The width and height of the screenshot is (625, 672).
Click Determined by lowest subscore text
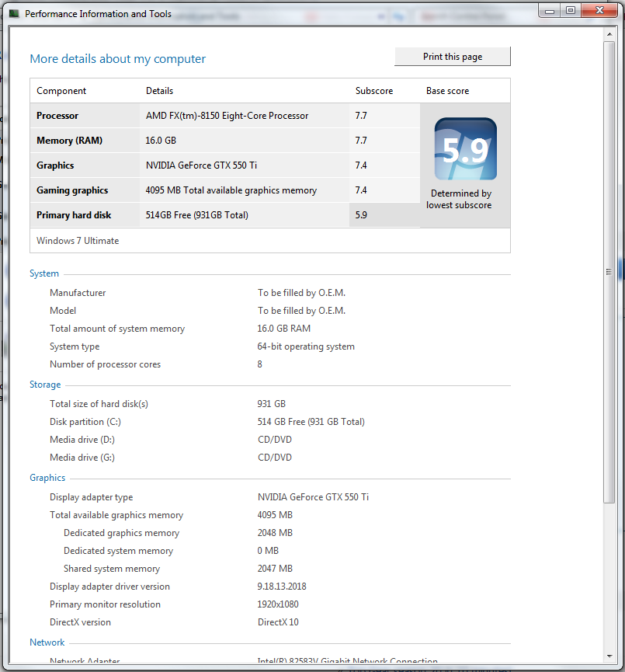pyautogui.click(x=459, y=200)
